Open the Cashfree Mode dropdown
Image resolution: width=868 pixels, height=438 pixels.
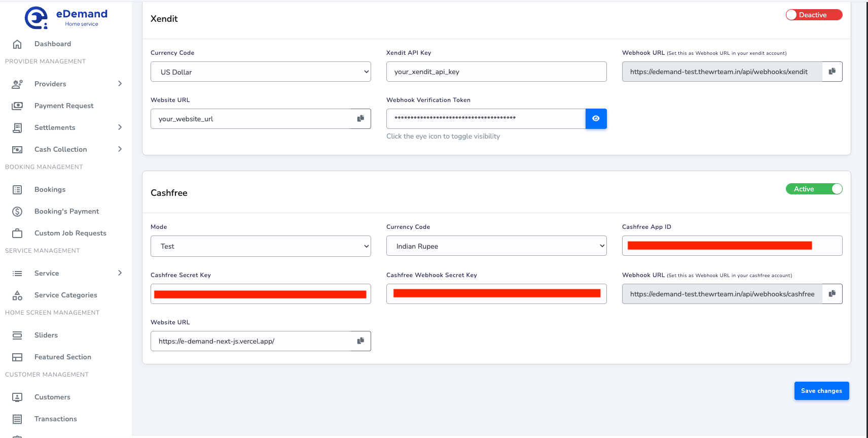pos(261,246)
